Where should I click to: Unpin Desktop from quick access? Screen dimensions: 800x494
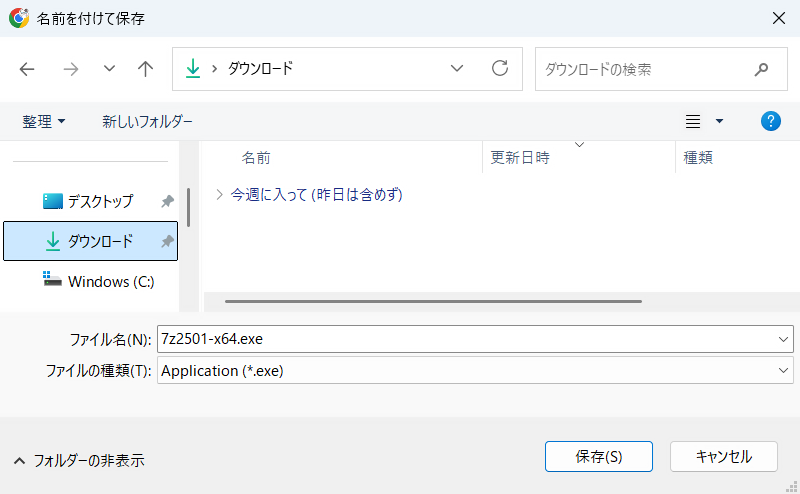pos(167,201)
